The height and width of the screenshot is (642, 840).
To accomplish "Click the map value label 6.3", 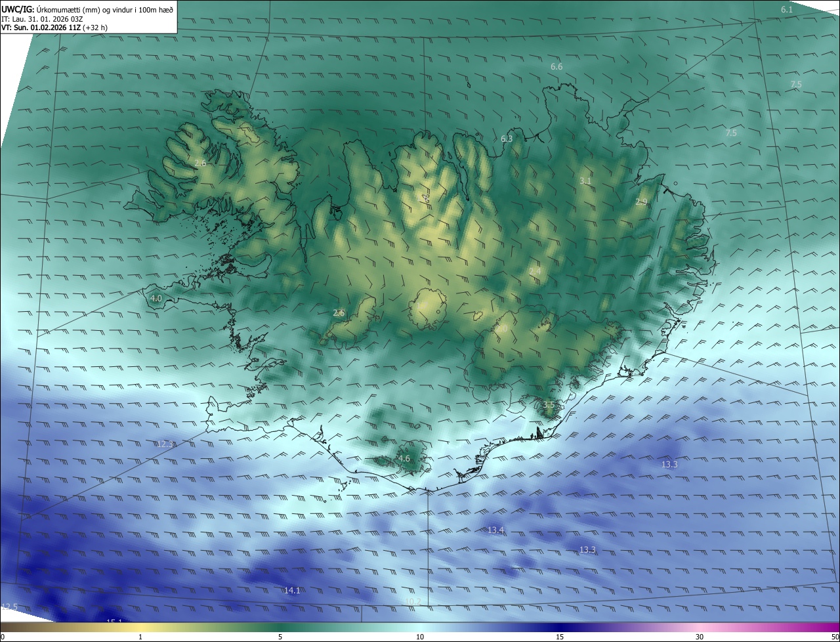I will coord(507,139).
